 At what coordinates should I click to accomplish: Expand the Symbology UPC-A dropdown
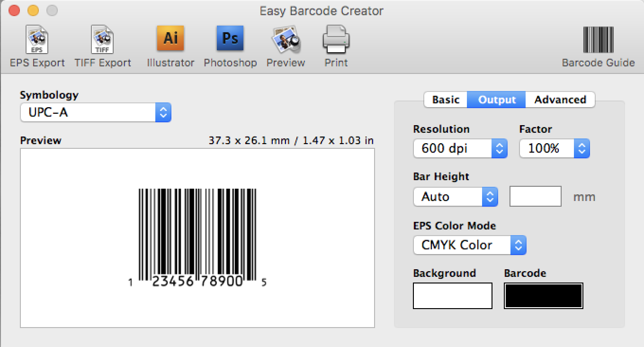point(95,113)
